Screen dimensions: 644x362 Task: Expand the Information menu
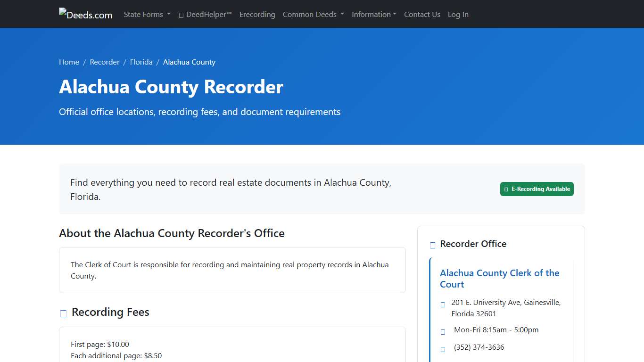[x=374, y=15]
